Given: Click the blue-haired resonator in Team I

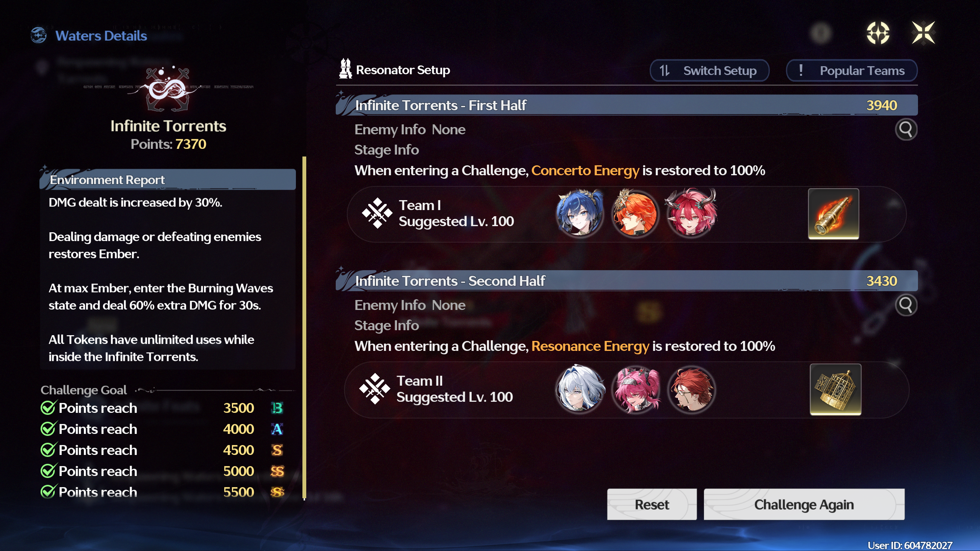Looking at the screenshot, I should tap(580, 213).
